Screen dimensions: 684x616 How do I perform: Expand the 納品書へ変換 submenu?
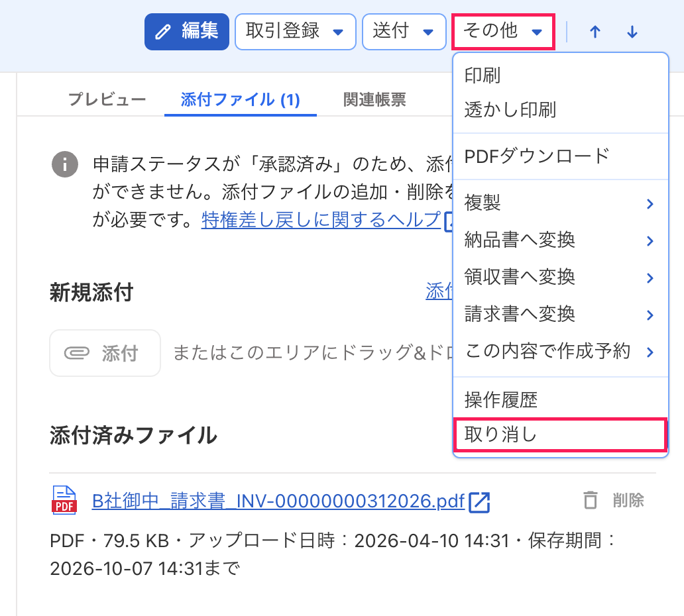(561, 240)
